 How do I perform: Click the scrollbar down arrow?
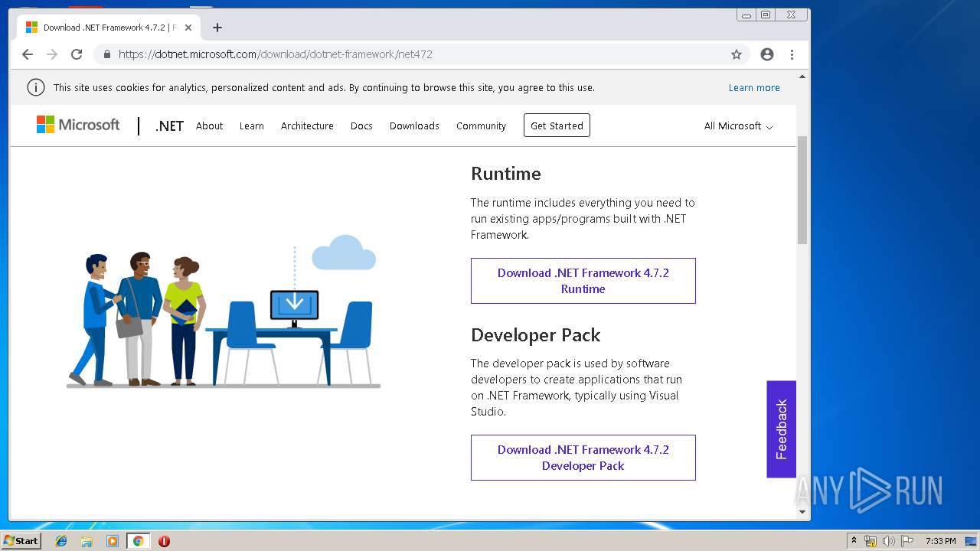pyautogui.click(x=802, y=512)
